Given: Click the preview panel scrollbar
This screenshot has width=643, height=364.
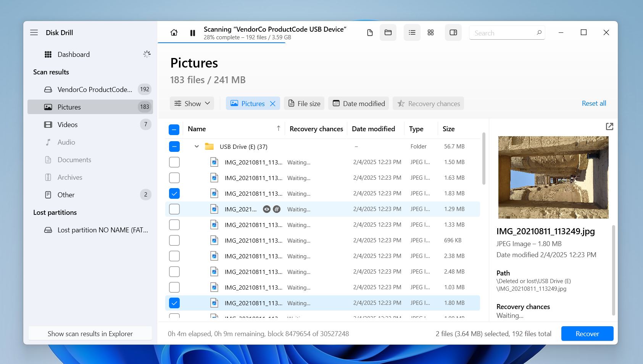Looking at the screenshot, I should pos(614,270).
